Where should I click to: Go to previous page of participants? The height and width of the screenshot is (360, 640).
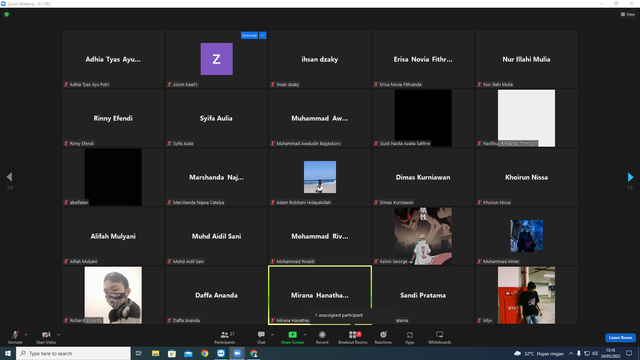[9, 177]
